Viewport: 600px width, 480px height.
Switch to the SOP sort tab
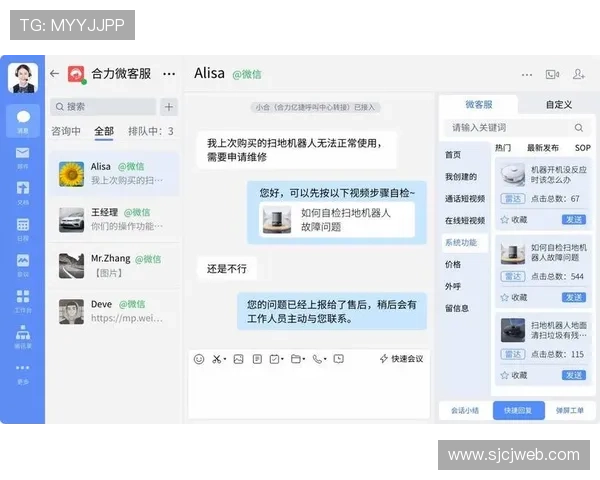(583, 148)
